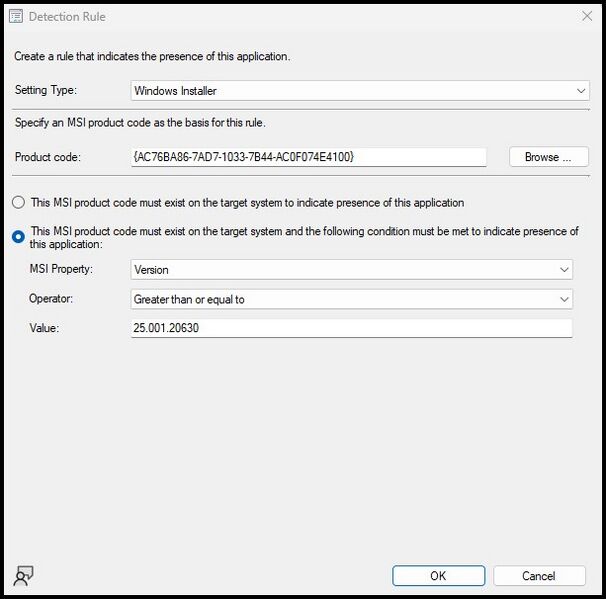Click the 'MSI Property:' label

(x=61, y=269)
